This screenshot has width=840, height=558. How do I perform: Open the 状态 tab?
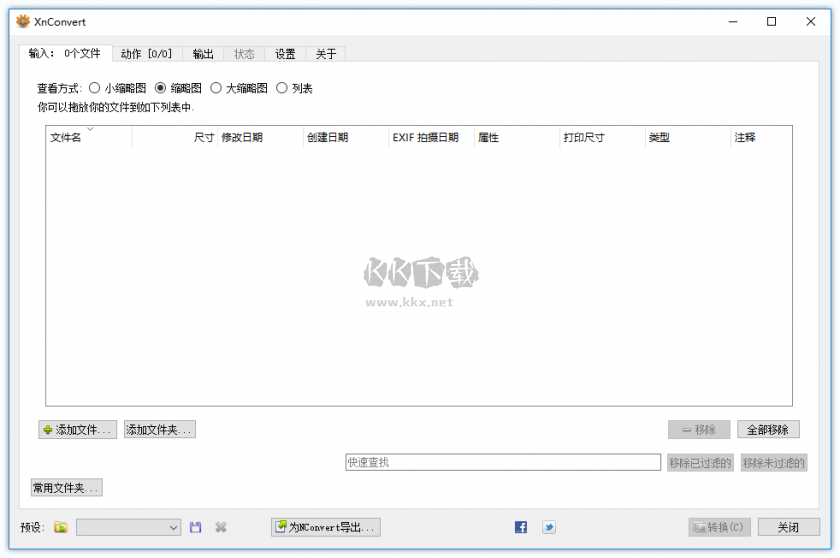point(244,54)
